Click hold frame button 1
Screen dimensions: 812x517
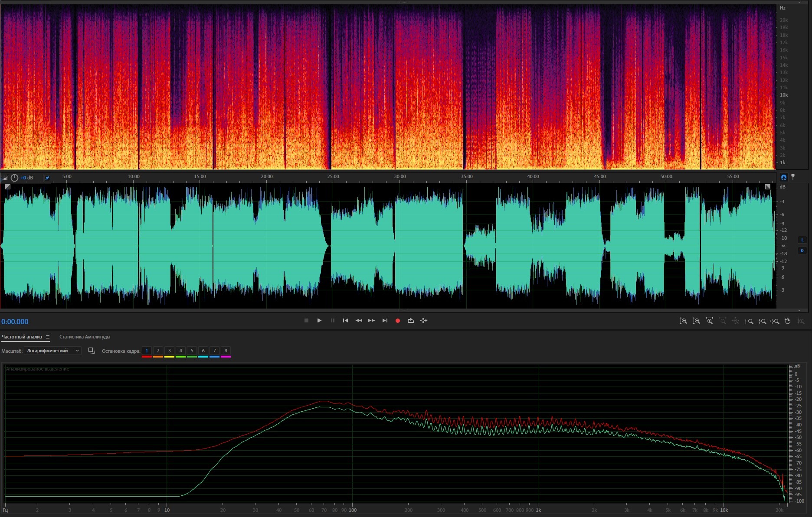pos(147,351)
